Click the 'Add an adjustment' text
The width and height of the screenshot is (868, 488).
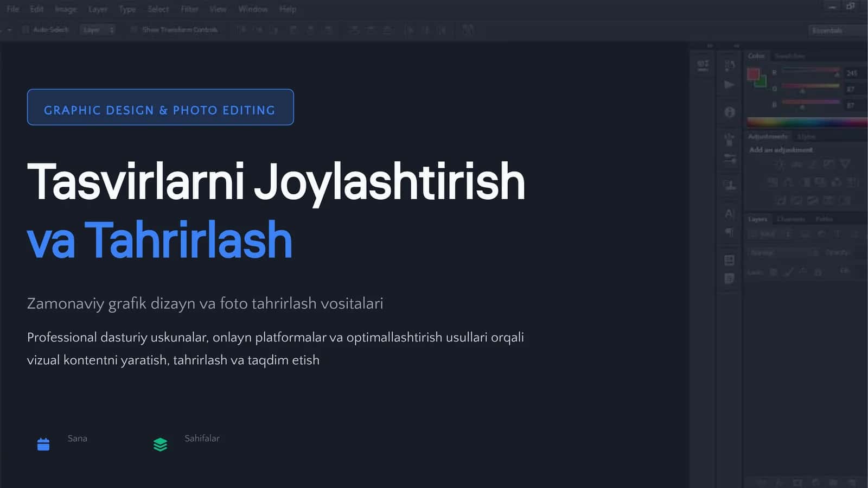(x=781, y=150)
